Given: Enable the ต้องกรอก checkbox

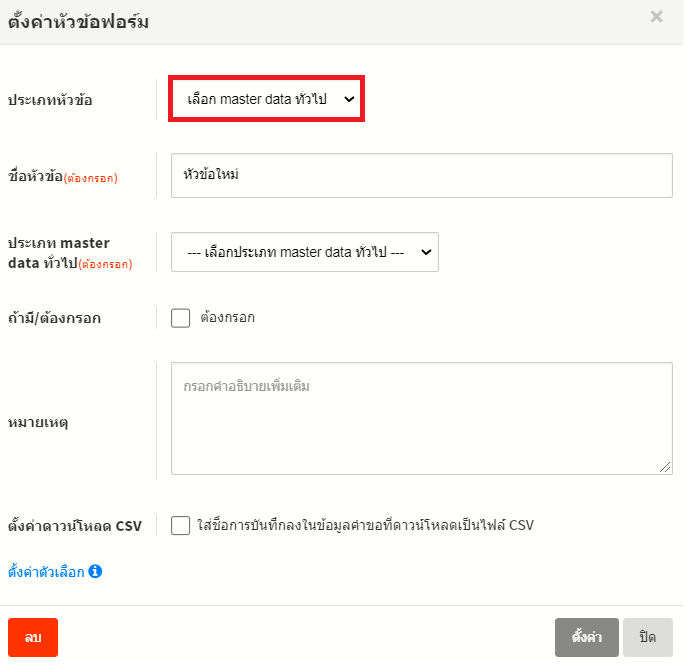Looking at the screenshot, I should coord(181,318).
